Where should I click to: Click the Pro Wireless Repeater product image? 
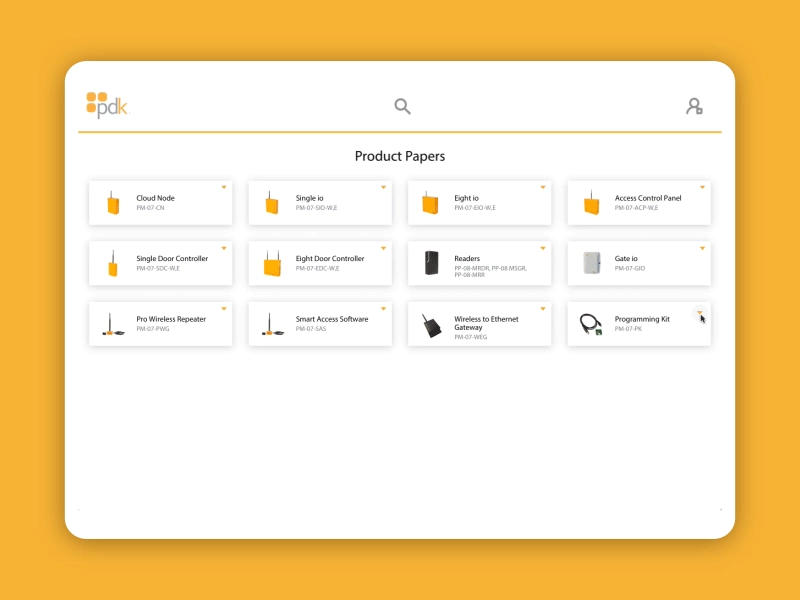113,324
